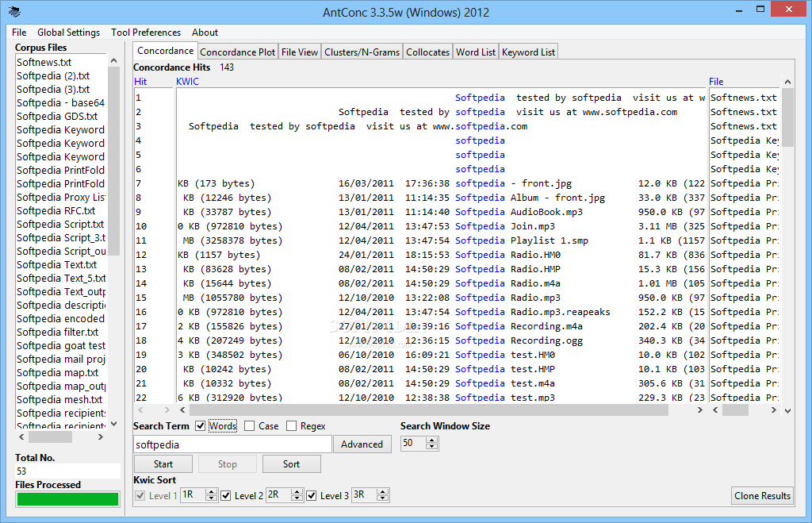Toggle the Level 1 sort checkbox

click(140, 495)
